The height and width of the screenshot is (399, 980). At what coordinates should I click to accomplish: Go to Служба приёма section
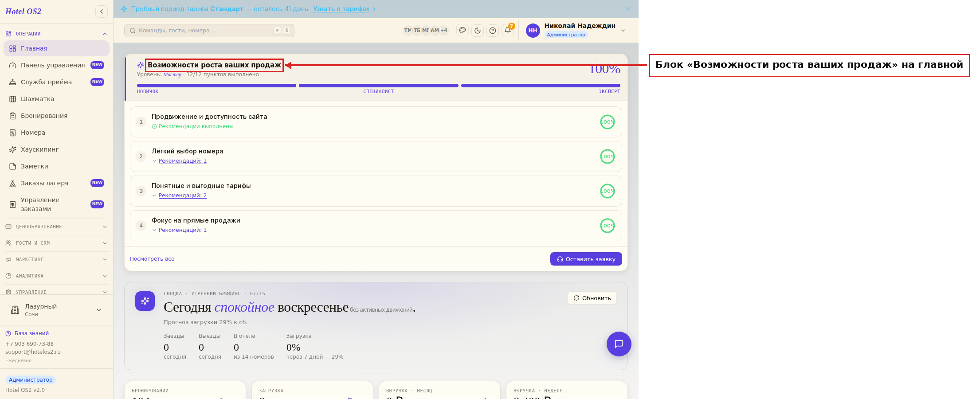(x=56, y=82)
